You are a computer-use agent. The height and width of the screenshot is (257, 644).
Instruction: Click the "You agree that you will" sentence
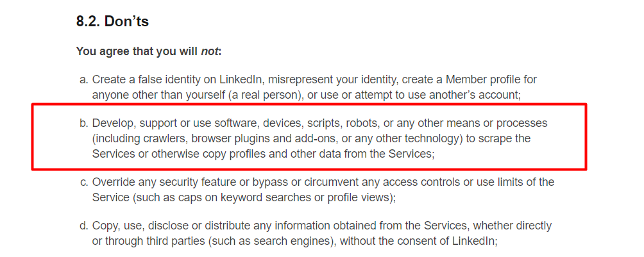click(137, 51)
